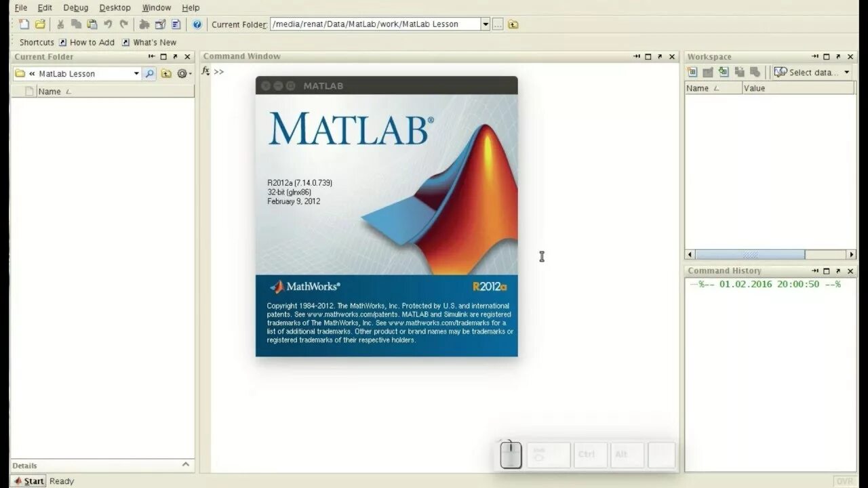The image size is (868, 488).
Task: Open the Edit menu
Action: click(x=45, y=7)
